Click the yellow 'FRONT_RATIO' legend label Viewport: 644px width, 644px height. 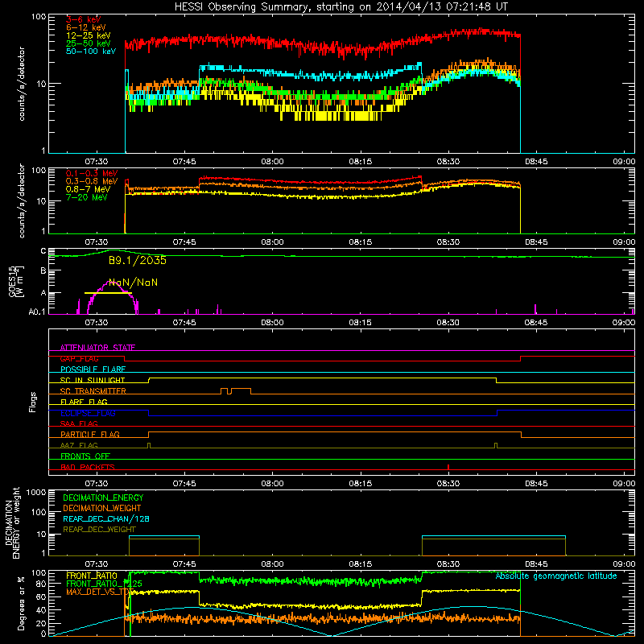point(92,576)
